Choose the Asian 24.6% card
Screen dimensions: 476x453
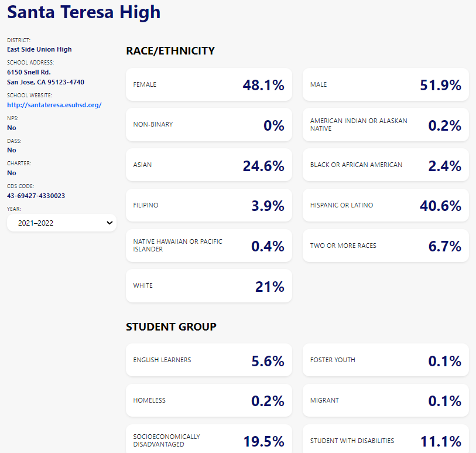point(208,165)
